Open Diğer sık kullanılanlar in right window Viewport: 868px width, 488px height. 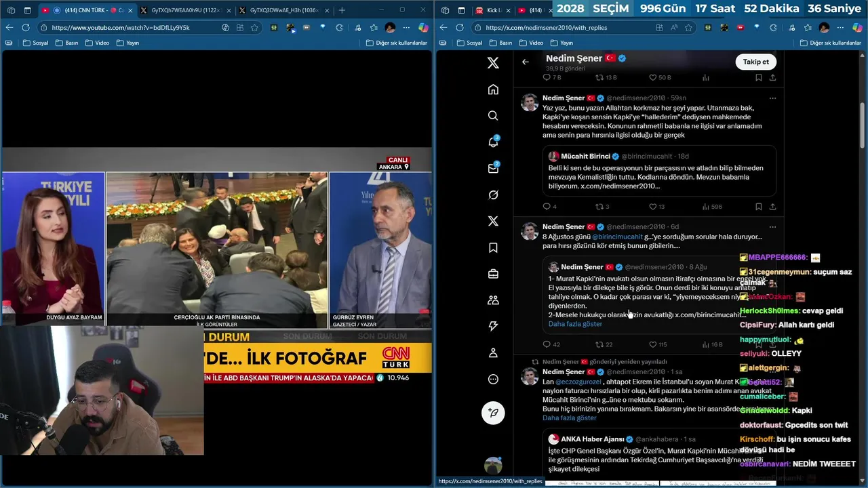coord(830,43)
